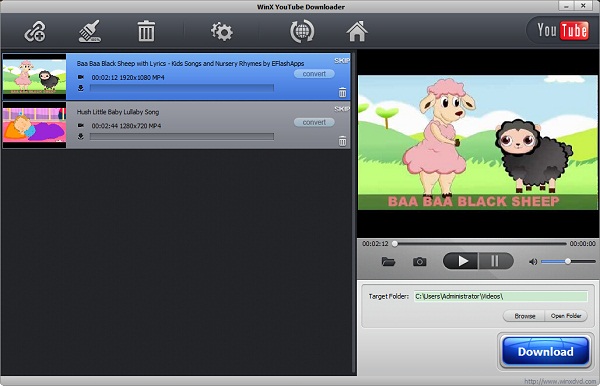Start downloading with the Download button
Image resolution: width=600 pixels, height=386 pixels.
click(x=545, y=351)
